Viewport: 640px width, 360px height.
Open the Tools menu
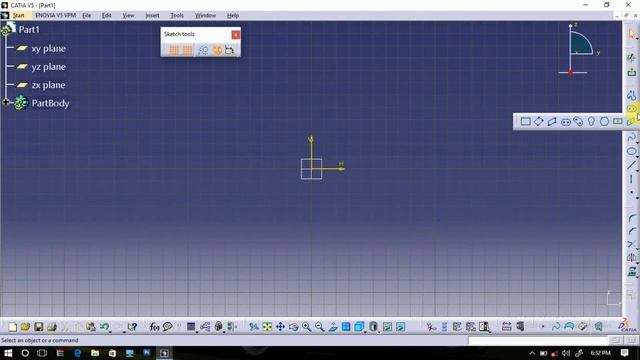177,16
